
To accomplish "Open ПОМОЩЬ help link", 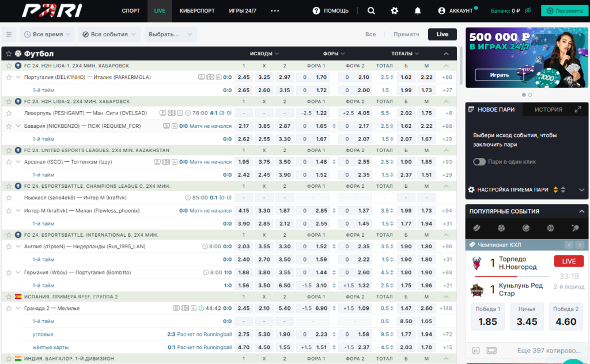I will coord(330,10).
